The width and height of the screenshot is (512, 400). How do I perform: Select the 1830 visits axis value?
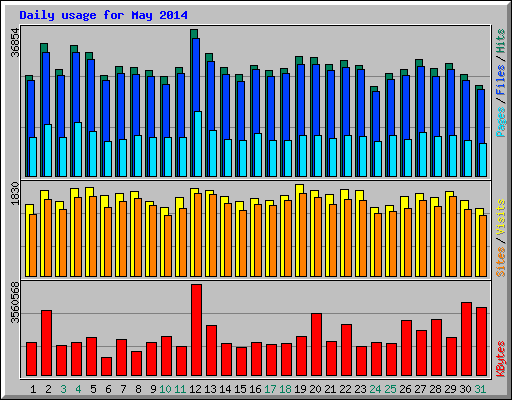click(15, 193)
